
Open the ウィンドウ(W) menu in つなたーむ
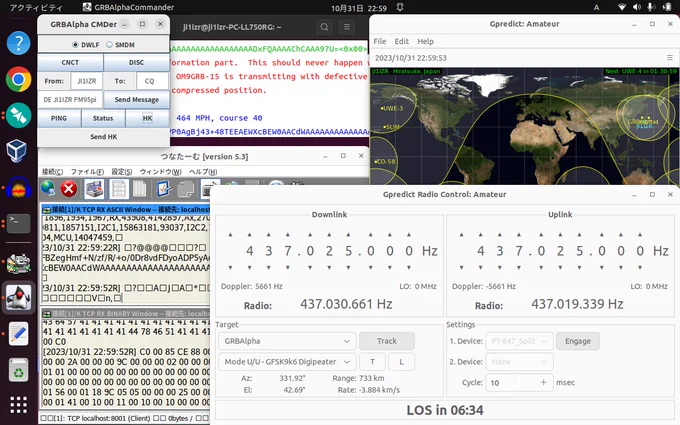[160, 172]
